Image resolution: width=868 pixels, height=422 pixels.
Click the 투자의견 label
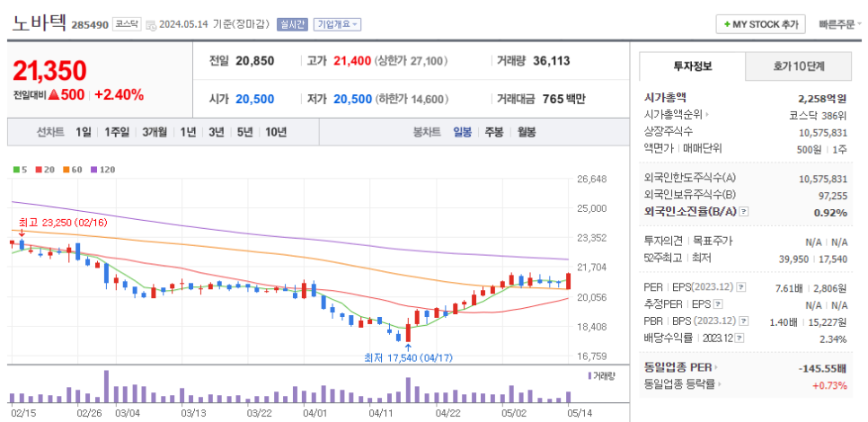coord(664,241)
